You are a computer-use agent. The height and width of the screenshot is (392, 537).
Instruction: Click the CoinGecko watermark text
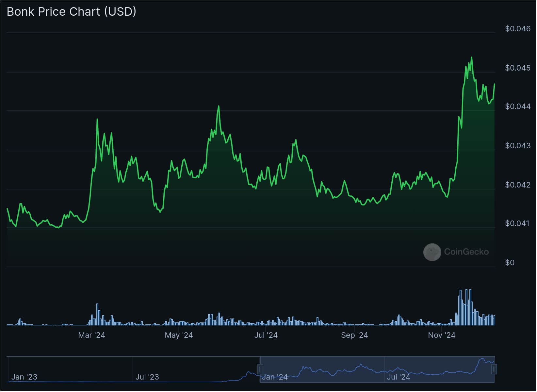click(x=466, y=252)
